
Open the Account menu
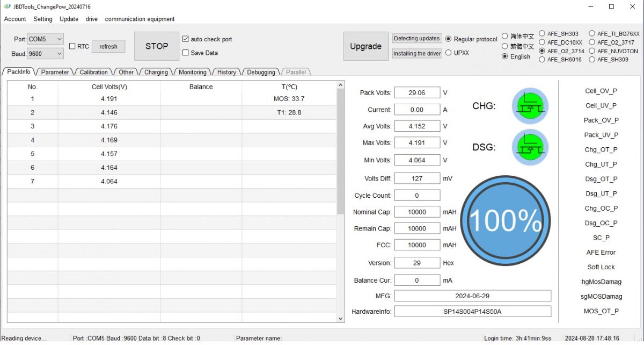pyautogui.click(x=15, y=19)
